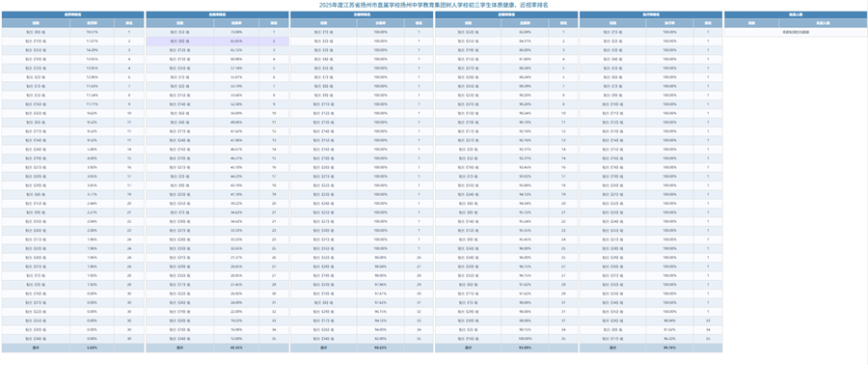The image size is (868, 365).
Task: Click the 19.23% rate cell
Action: 236,321
